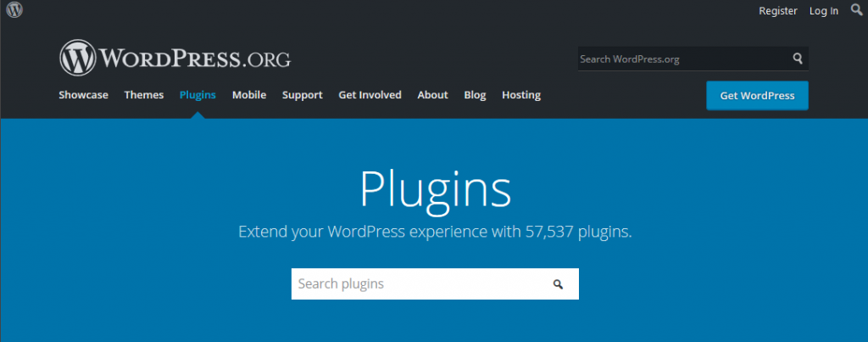Go to the Blog page
The width and height of the screenshot is (868, 342).
click(475, 95)
